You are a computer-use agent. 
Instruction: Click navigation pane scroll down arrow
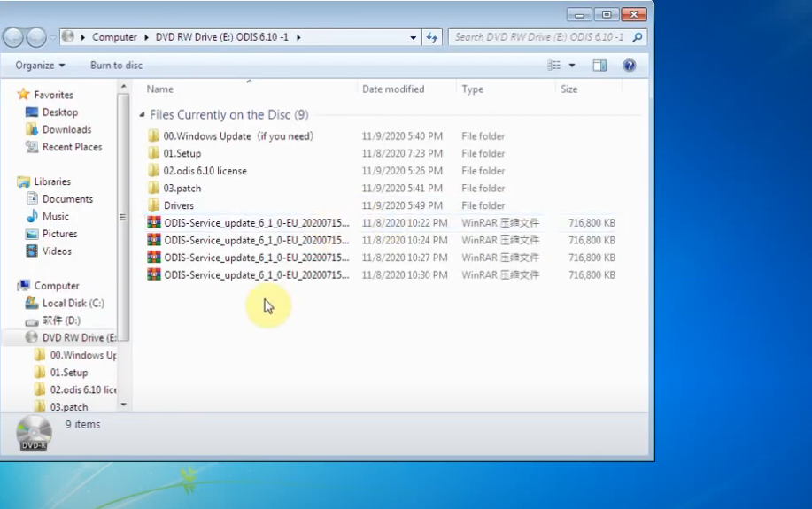123,405
